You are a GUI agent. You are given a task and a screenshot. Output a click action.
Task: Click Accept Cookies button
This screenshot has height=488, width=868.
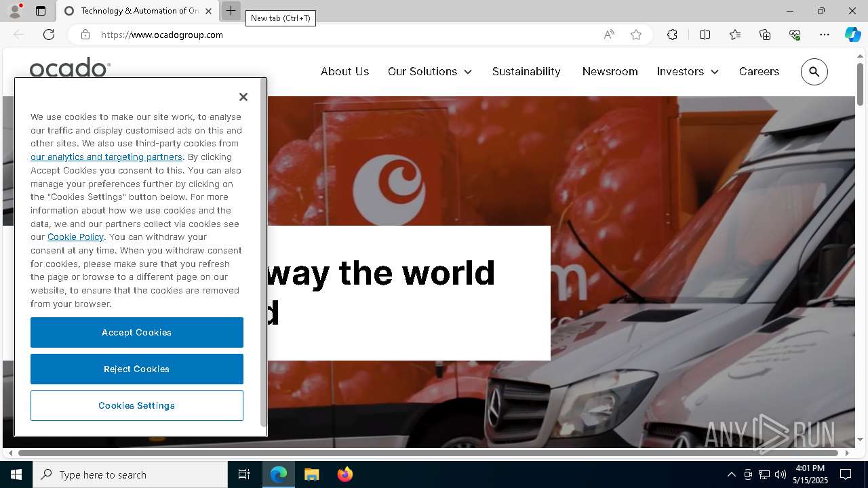[137, 332]
